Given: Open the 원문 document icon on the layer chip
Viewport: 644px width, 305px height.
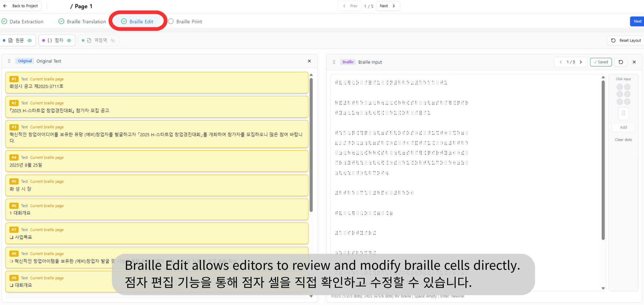Looking at the screenshot, I should 10,40.
